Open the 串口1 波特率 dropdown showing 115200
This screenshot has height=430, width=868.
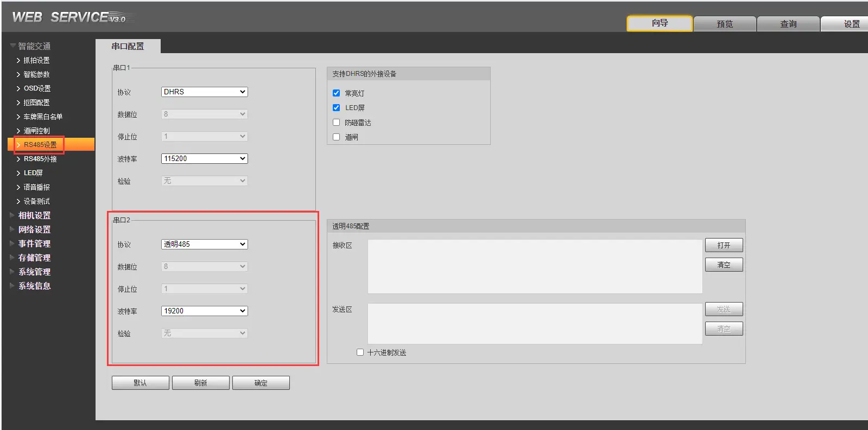click(205, 159)
